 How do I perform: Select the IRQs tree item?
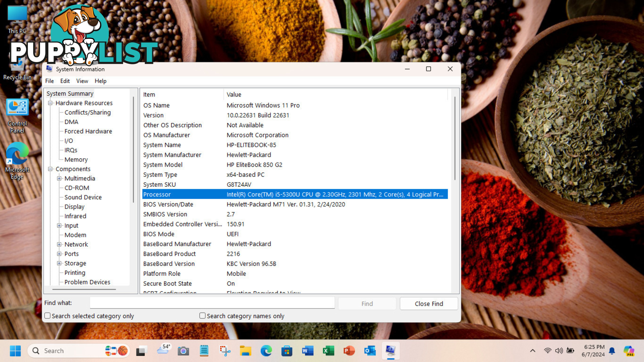[71, 150]
